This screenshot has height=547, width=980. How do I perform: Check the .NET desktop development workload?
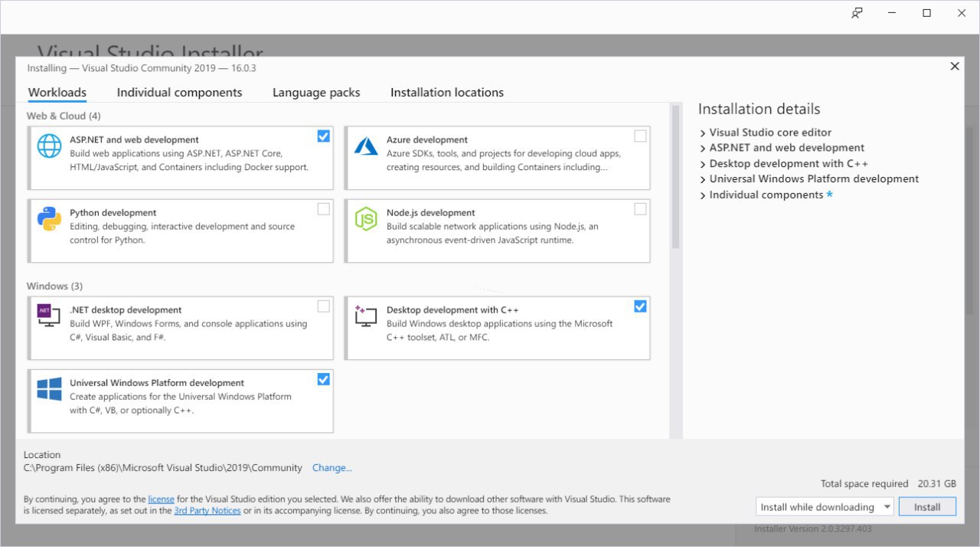pos(324,306)
